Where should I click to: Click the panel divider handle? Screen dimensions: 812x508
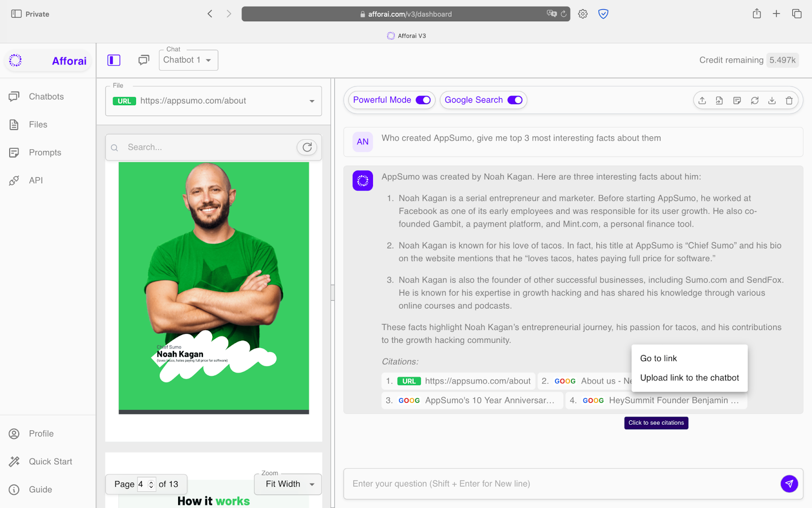[332, 293]
